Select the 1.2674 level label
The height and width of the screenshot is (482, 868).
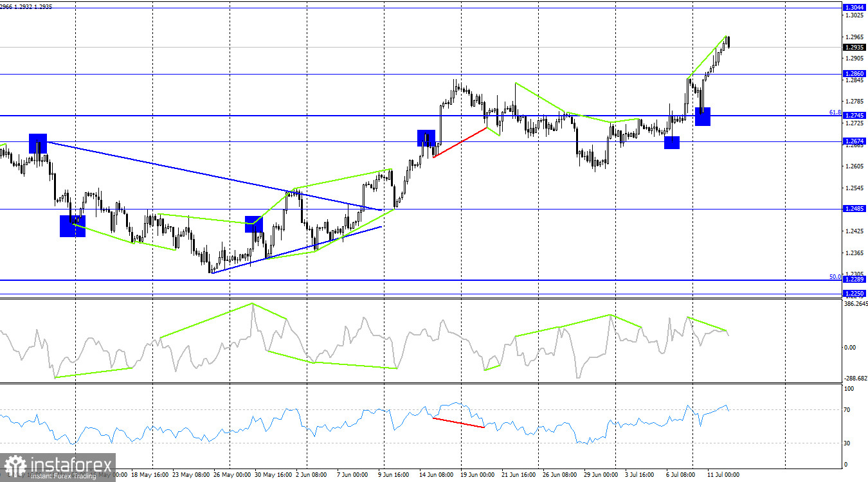pos(855,141)
